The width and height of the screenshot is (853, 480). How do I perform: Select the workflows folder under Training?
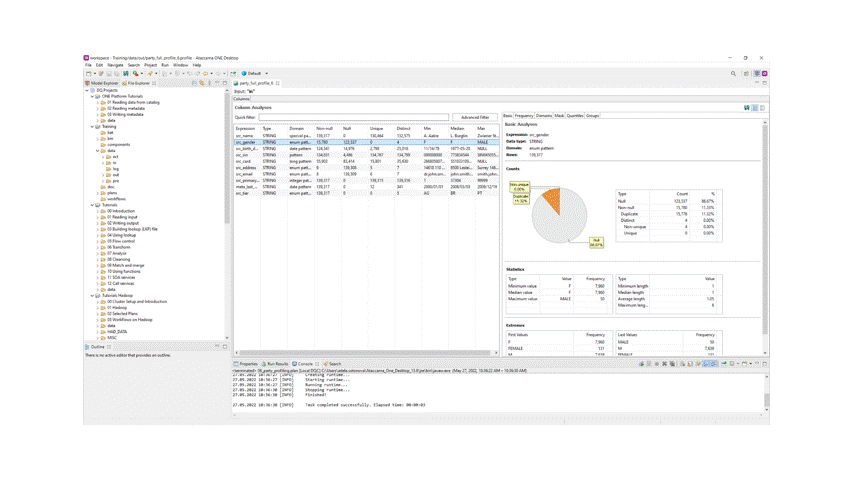[x=116, y=199]
